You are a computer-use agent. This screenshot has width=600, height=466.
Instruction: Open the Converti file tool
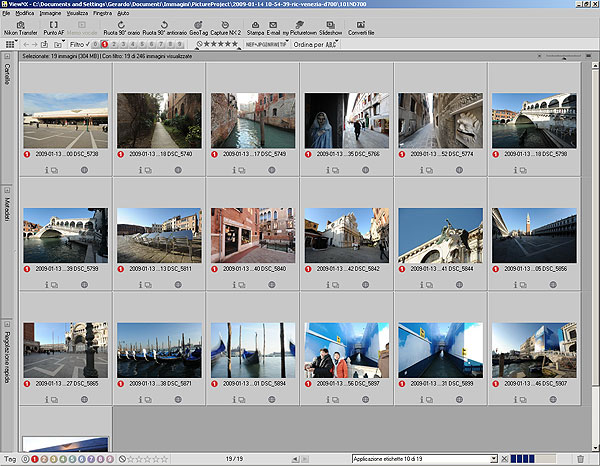pyautogui.click(x=361, y=28)
